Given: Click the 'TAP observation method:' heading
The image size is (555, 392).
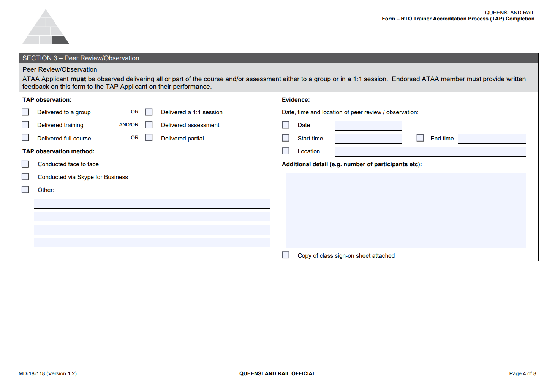Looking at the screenshot, I should coord(59,151).
